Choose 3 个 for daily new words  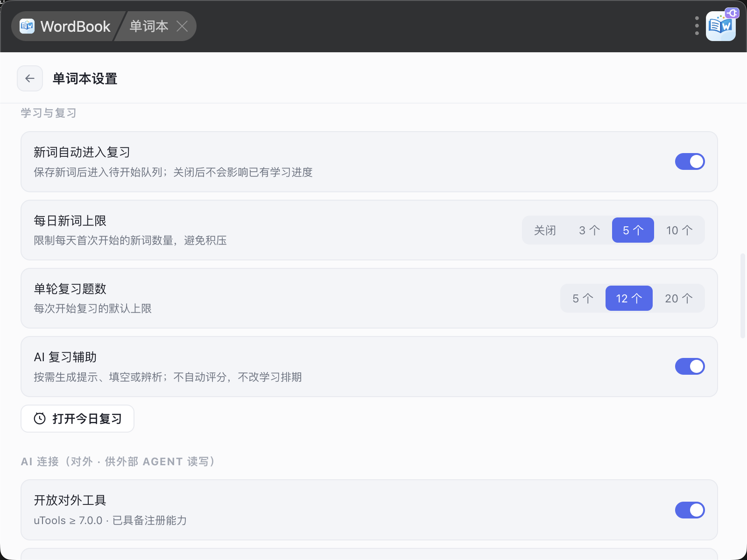pyautogui.click(x=589, y=230)
